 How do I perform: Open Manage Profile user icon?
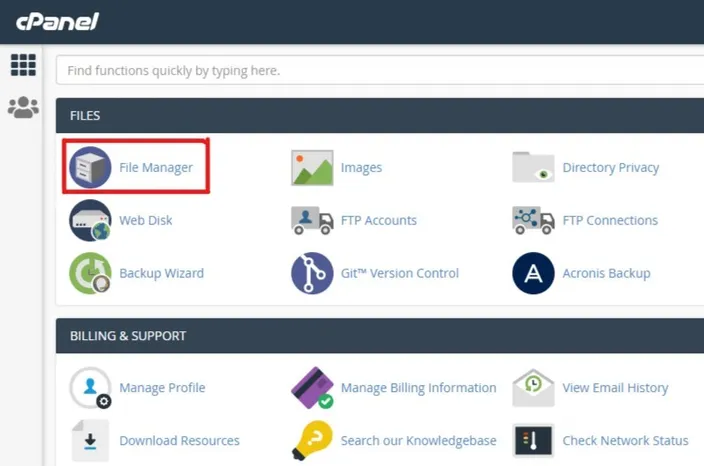tap(90, 387)
